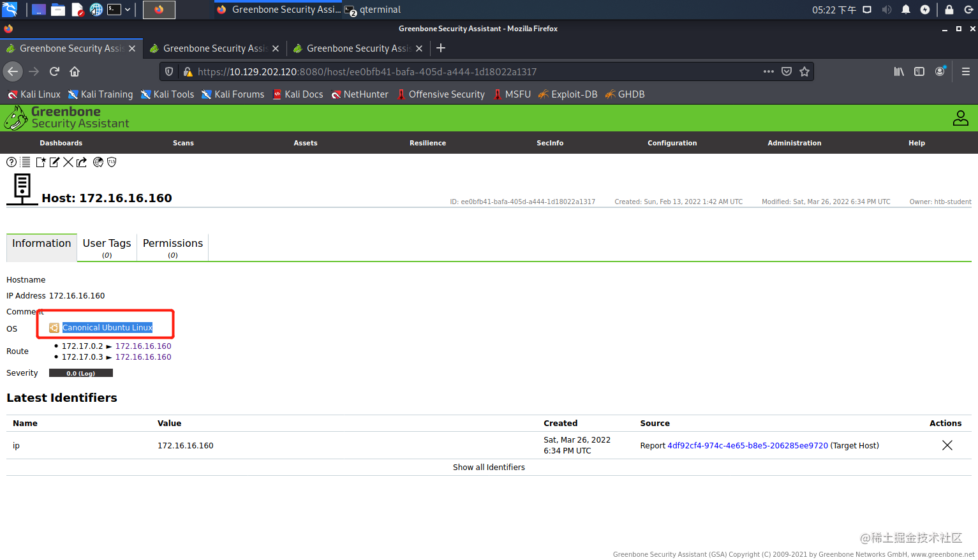This screenshot has height=560, width=978.
Task: Focus the Firefox address bar URL
Action: (367, 72)
